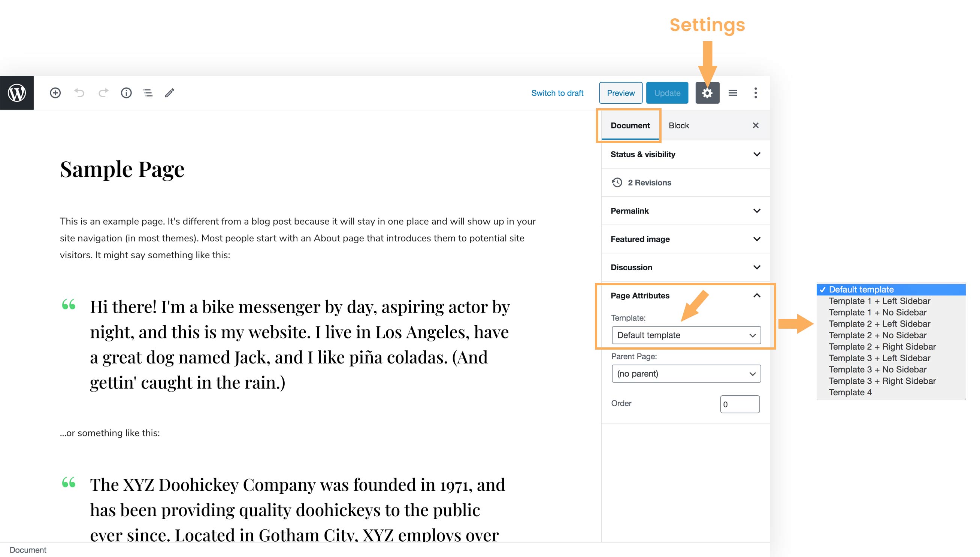This screenshot has width=980, height=557.
Task: Open the Settings gear
Action: tap(707, 92)
